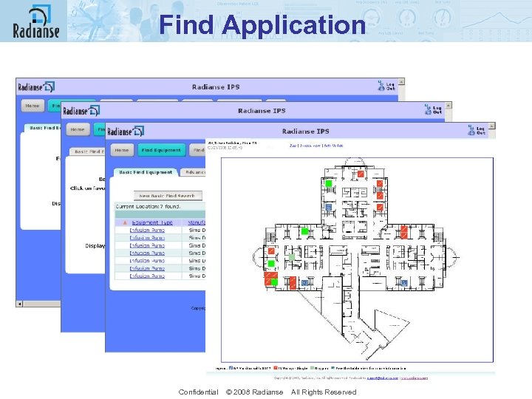Click Log Out icon in the middle Radianse window
The image size is (532, 399).
[x=433, y=109]
